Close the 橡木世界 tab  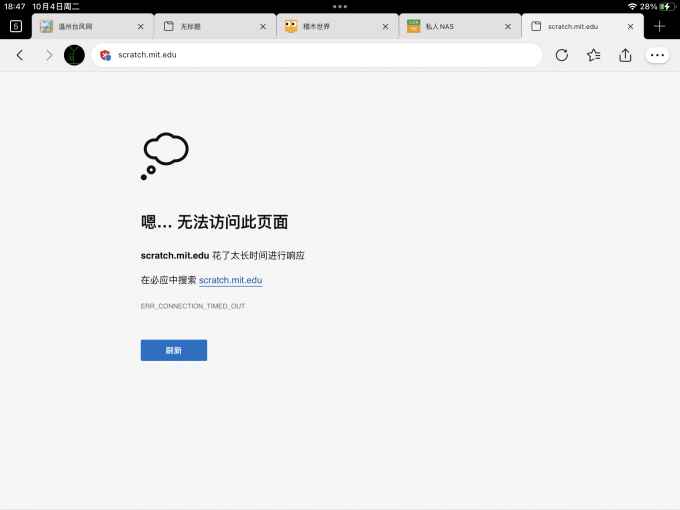pyautogui.click(x=385, y=26)
